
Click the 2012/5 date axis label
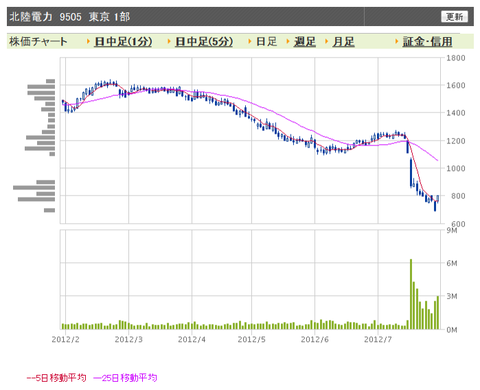(x=252, y=339)
